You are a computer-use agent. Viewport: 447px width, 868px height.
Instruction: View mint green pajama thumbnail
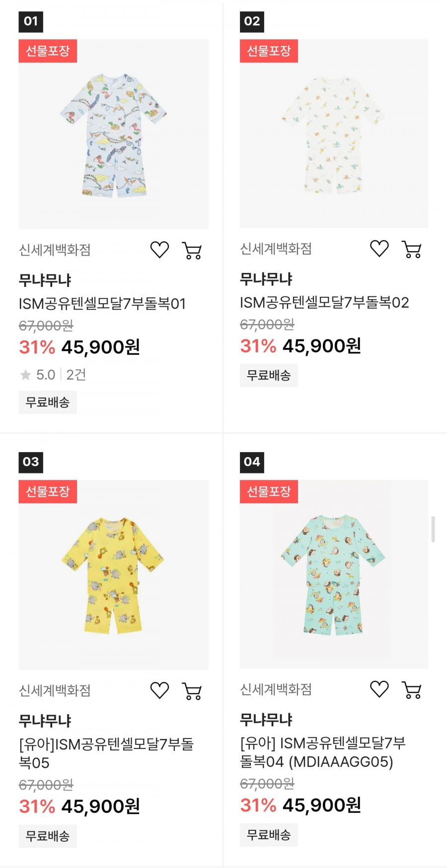(x=334, y=574)
